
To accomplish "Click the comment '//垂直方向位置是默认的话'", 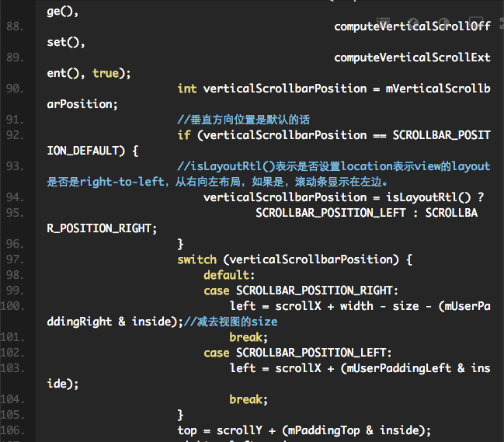I will click(x=244, y=120).
